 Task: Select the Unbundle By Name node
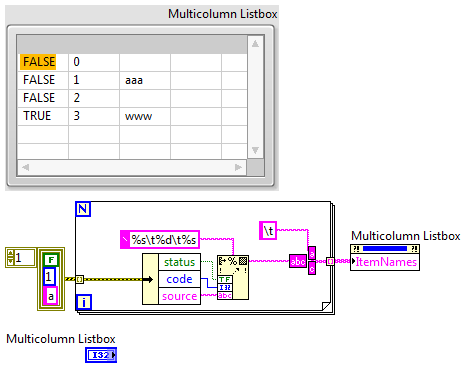click(x=171, y=279)
